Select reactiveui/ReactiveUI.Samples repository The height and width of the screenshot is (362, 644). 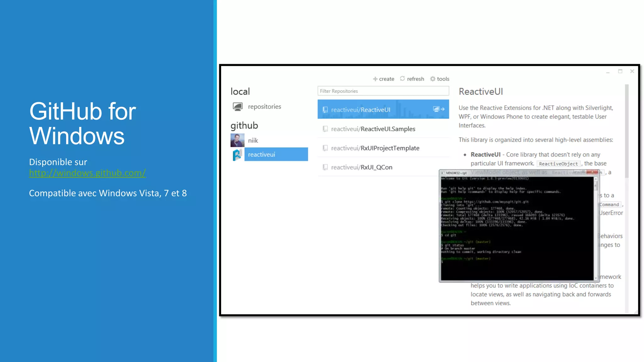[x=383, y=129]
